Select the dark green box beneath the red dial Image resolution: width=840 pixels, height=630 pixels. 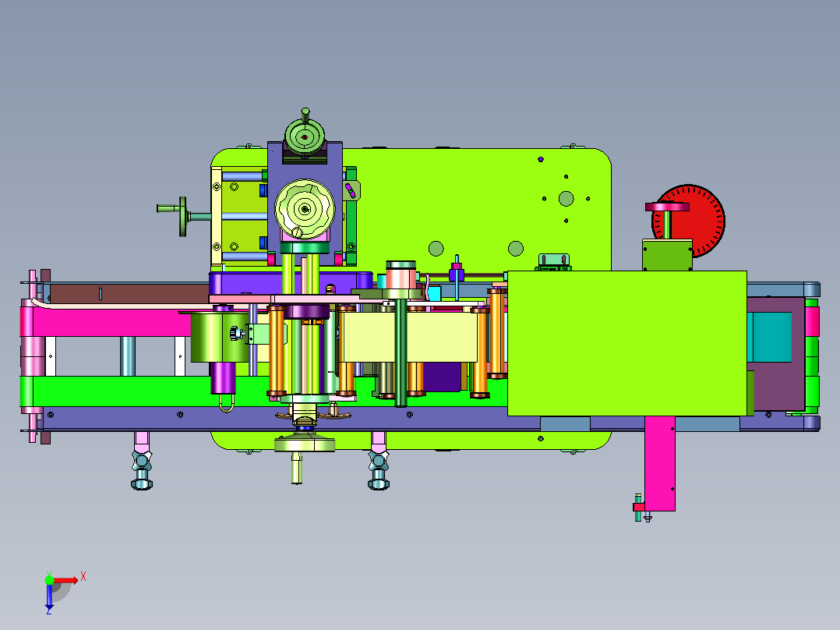(x=668, y=256)
